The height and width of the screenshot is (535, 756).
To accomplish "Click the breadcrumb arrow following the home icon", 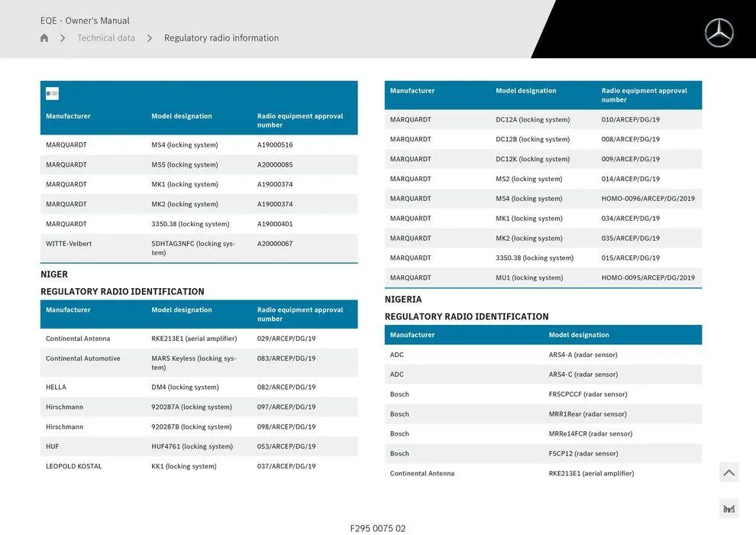I will point(63,37).
